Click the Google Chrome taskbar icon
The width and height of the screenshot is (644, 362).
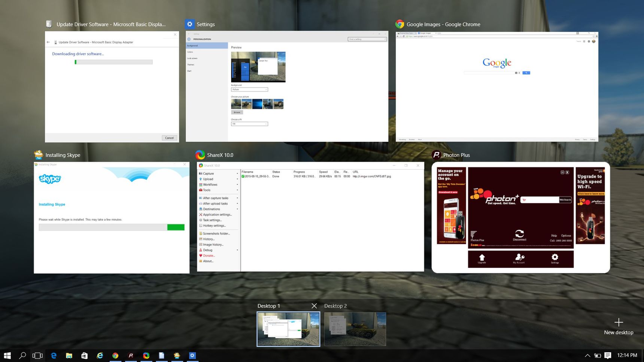pos(115,356)
